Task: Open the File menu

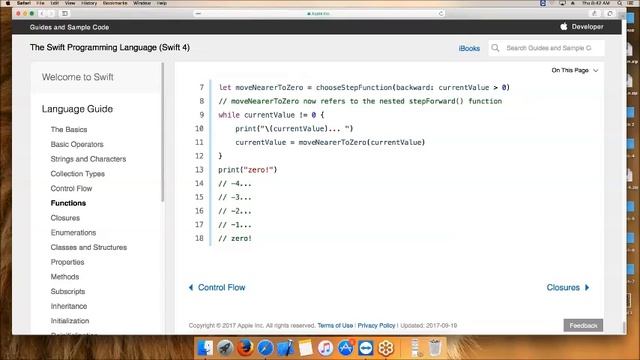Action: (x=40, y=3)
